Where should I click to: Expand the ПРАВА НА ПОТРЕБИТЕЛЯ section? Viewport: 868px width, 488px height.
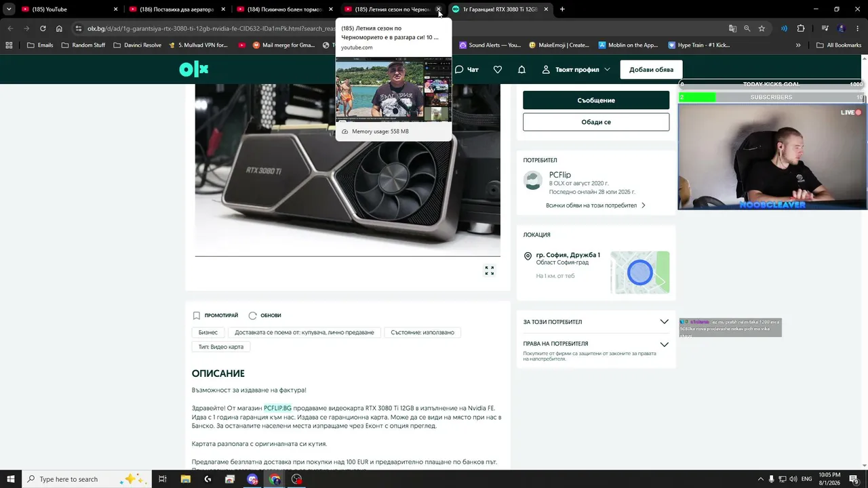596,344
